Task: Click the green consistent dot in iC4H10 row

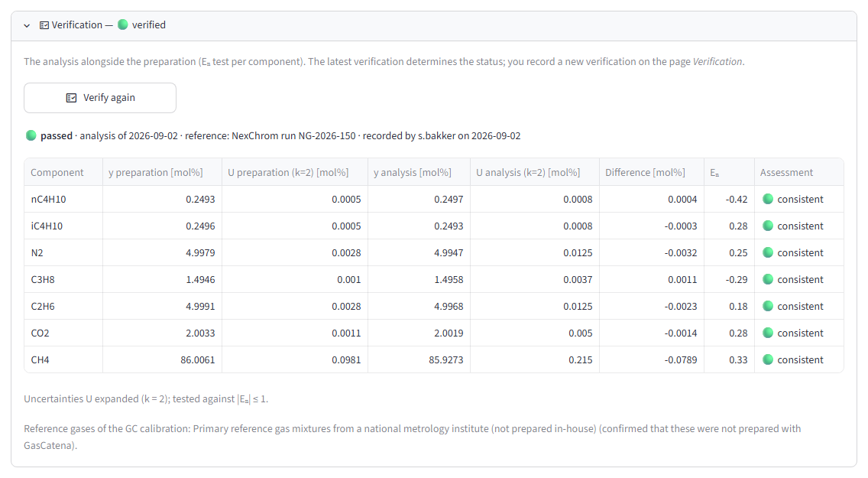Action: click(x=768, y=226)
